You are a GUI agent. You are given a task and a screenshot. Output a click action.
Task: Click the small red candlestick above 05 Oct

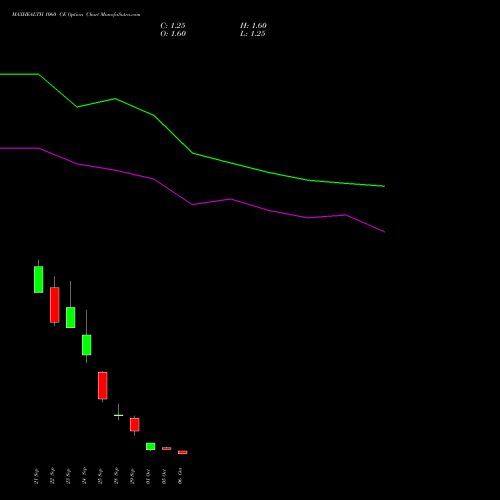click(167, 448)
